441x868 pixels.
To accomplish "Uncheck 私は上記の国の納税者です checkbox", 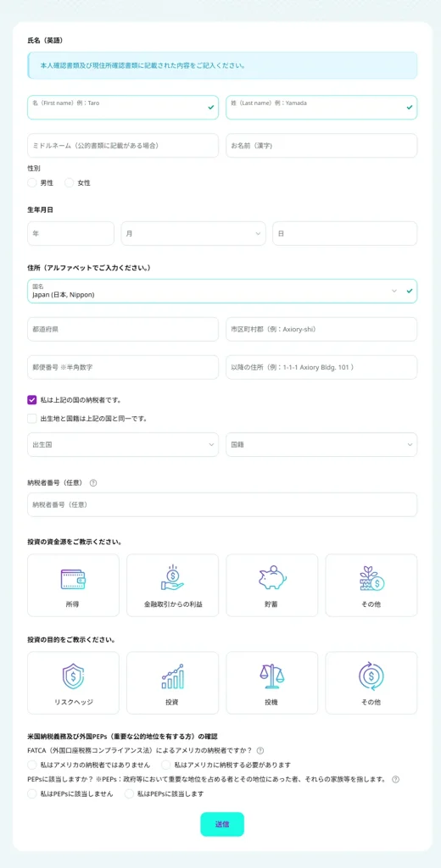I will pos(32,400).
